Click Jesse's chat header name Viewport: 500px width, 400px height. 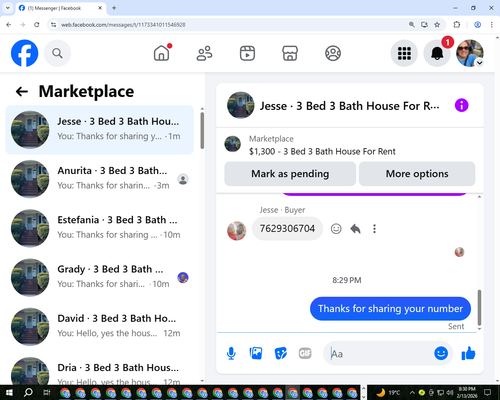pos(349,106)
